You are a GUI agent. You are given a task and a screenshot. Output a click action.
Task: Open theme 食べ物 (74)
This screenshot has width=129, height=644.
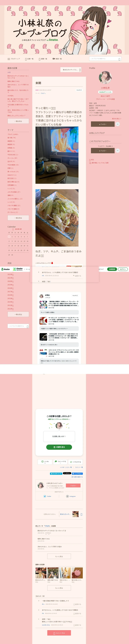coord(12,137)
